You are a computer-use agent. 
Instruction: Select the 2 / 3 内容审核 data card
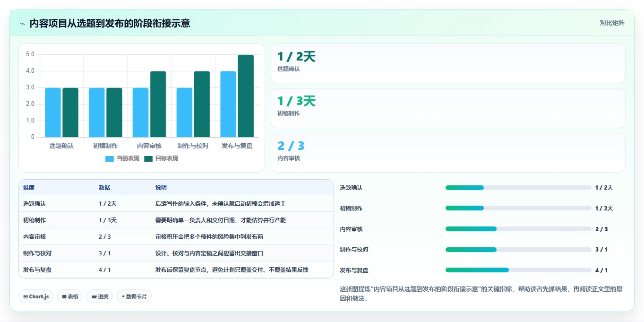coord(448,153)
